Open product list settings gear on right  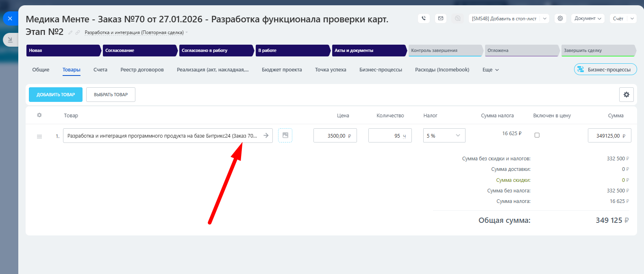click(x=626, y=95)
